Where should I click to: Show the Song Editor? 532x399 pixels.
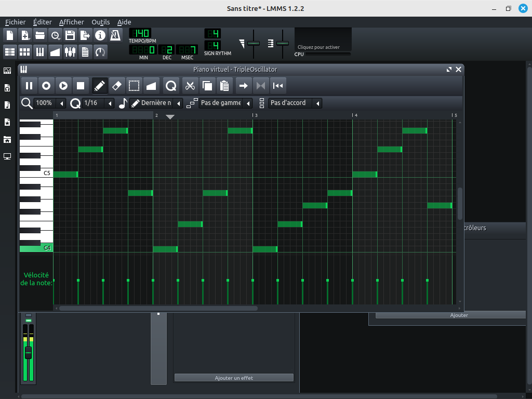tap(10, 52)
